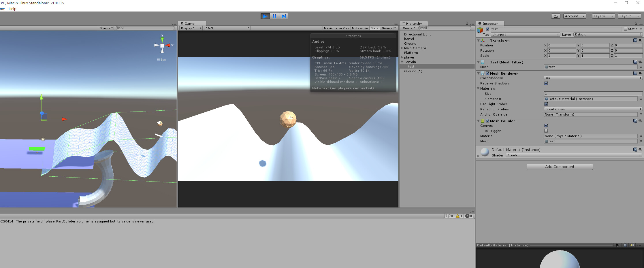
Task: Click the Mesh Renderer help book icon
Action: tap(635, 73)
